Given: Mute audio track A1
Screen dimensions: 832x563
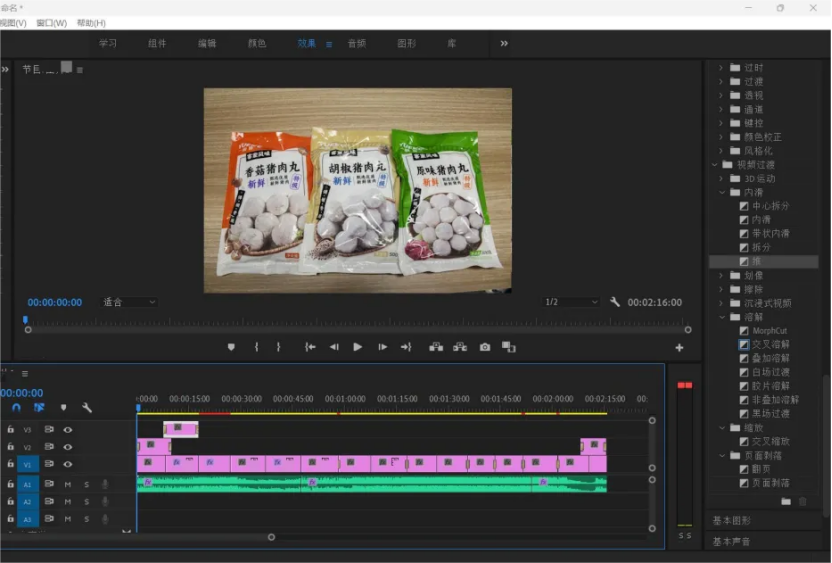Looking at the screenshot, I should (x=68, y=484).
